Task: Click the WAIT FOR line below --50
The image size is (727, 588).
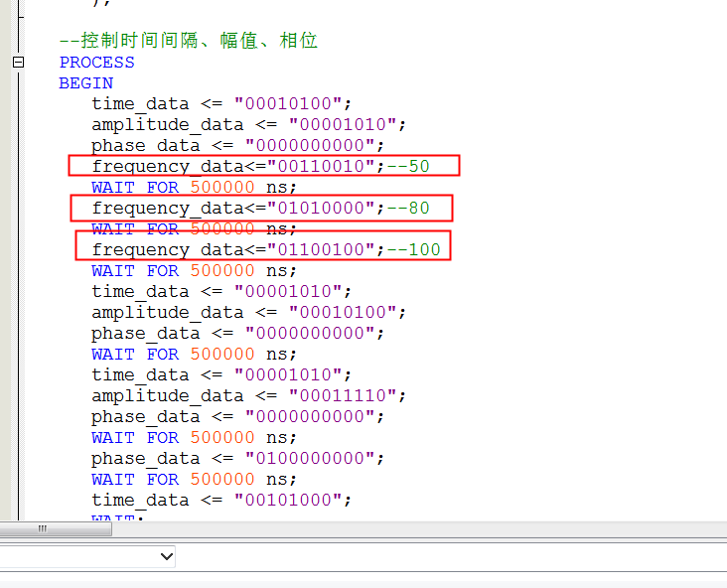Action: click(x=194, y=188)
